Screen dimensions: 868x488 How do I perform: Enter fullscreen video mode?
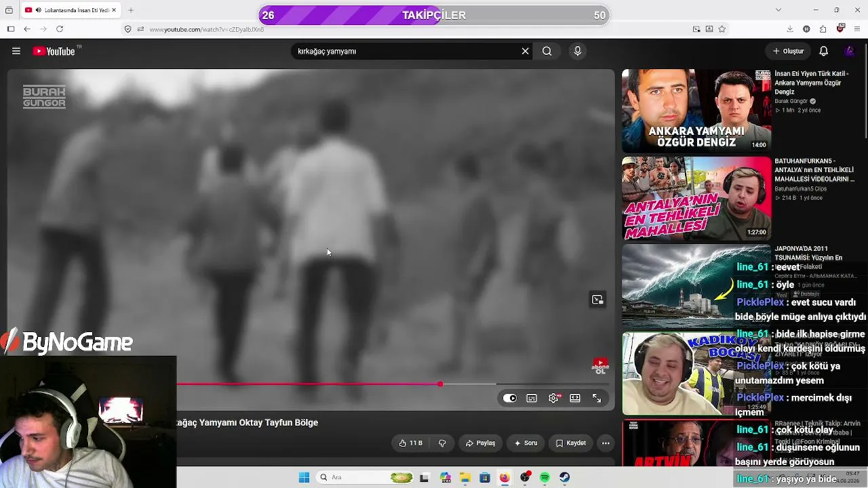coord(597,398)
